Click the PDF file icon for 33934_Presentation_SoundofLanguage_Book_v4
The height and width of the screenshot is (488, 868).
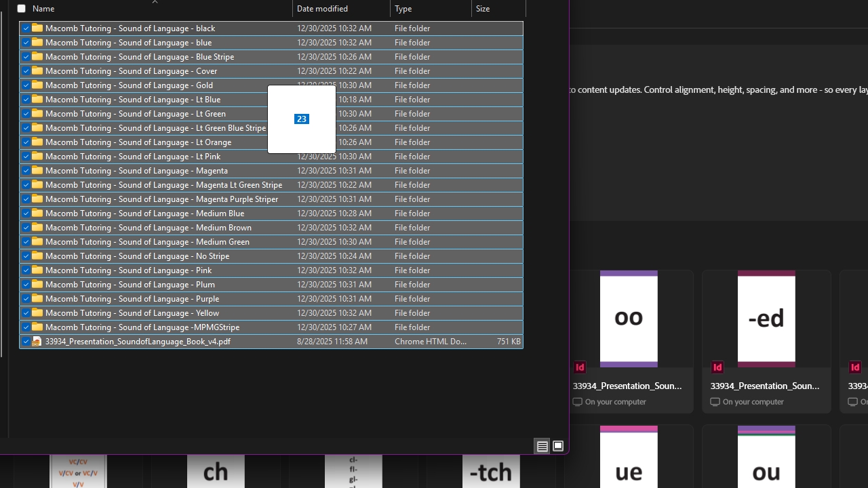tap(37, 342)
